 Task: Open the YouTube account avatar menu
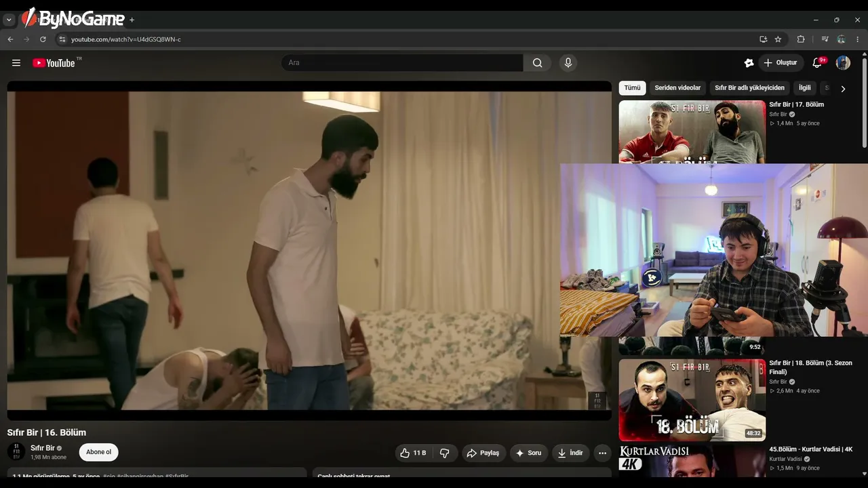click(843, 63)
